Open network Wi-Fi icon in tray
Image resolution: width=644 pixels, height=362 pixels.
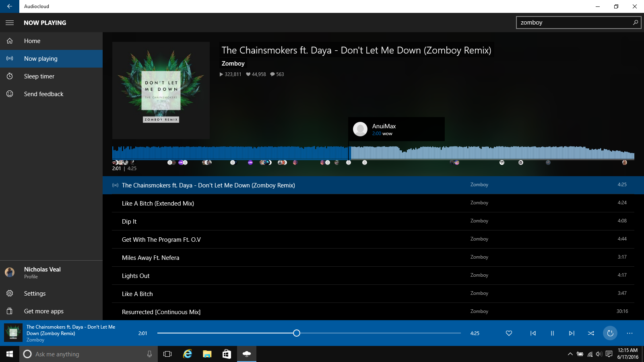click(x=590, y=354)
